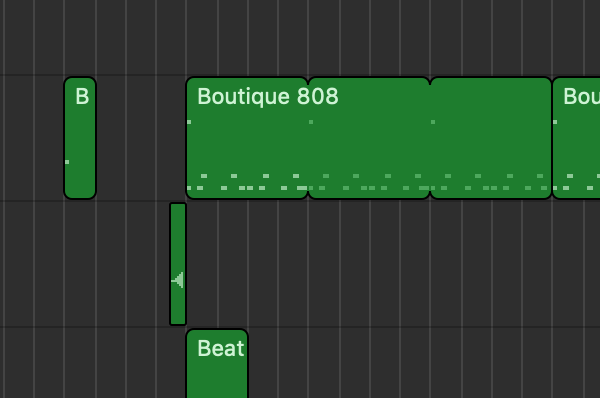This screenshot has height=398, width=600.
Task: Select the first Boutique 808 region by its title
Action: point(267,96)
